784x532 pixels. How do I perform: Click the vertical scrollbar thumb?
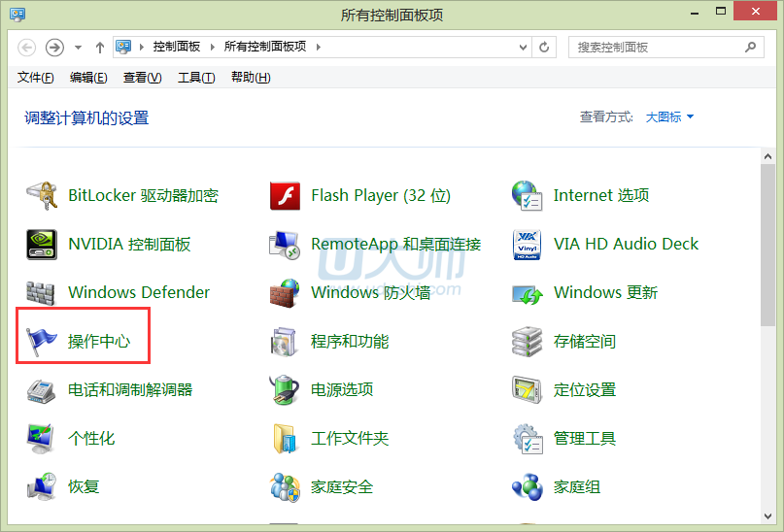768,246
